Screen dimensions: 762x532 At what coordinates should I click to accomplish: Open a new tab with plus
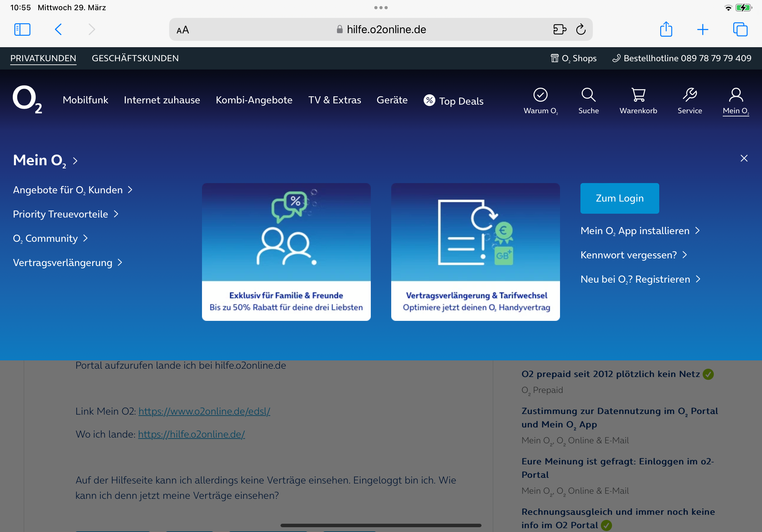coord(703,30)
